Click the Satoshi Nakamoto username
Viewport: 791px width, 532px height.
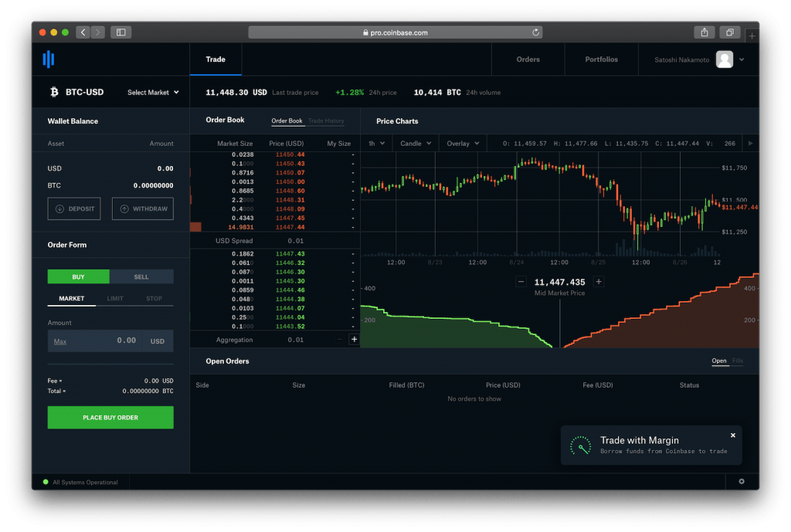click(681, 59)
